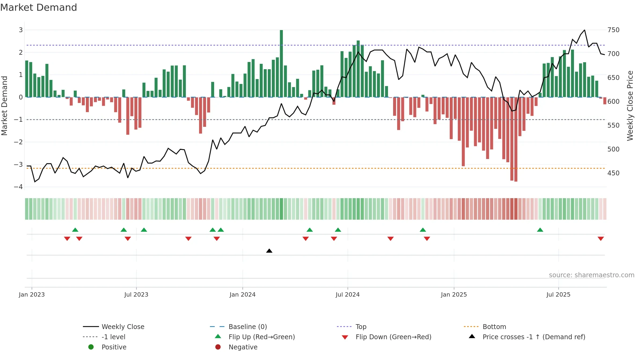Viewport: 644px width, 362px height.
Task: Click the '500' right axis tick label
Action: coord(613,149)
